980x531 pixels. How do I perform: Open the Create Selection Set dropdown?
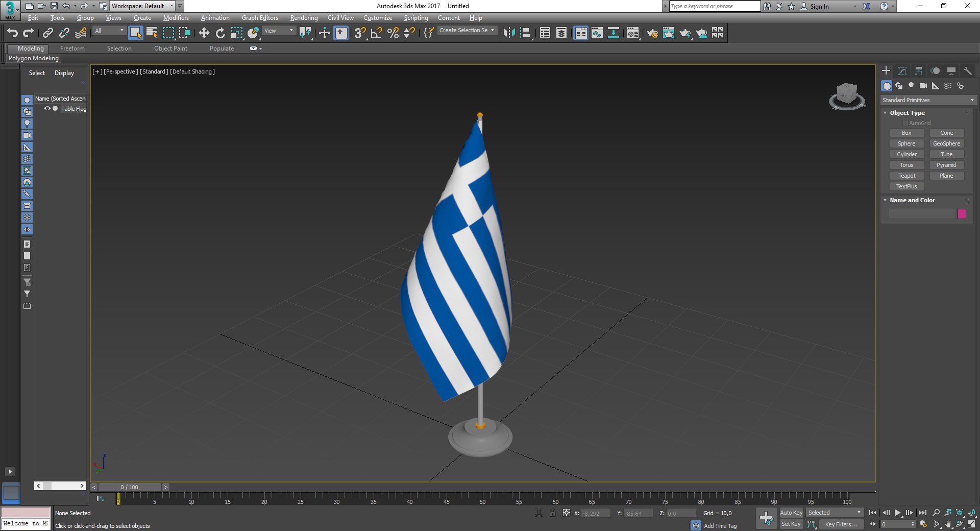click(467, 31)
